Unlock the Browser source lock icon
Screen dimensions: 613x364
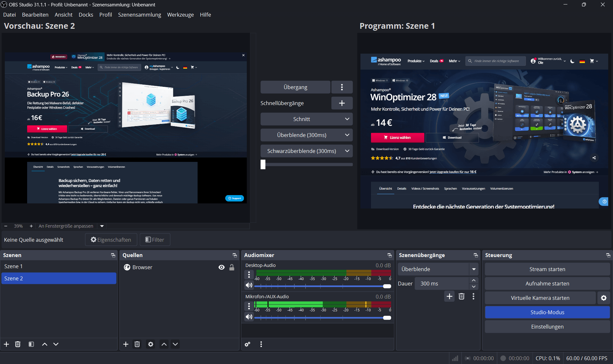(x=232, y=267)
